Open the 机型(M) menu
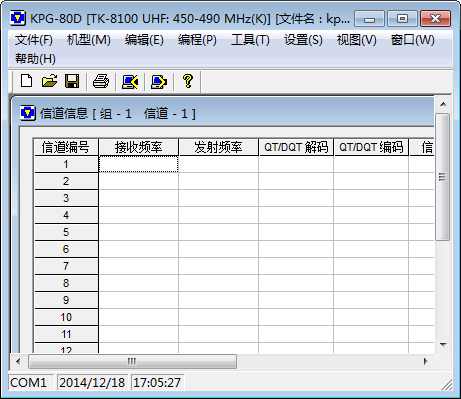The image size is (461, 399). (89, 40)
